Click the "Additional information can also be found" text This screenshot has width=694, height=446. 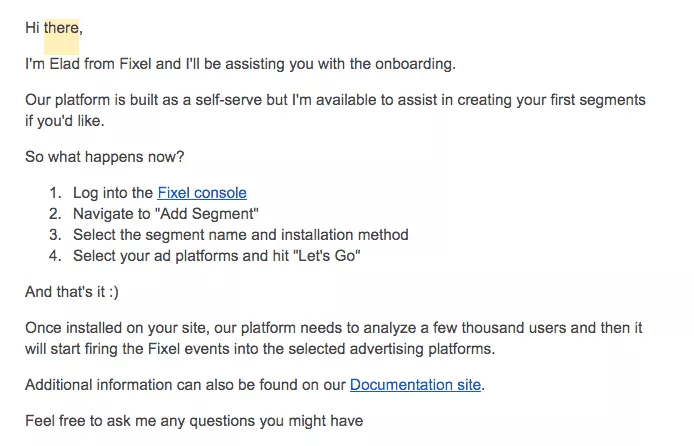[x=185, y=385]
